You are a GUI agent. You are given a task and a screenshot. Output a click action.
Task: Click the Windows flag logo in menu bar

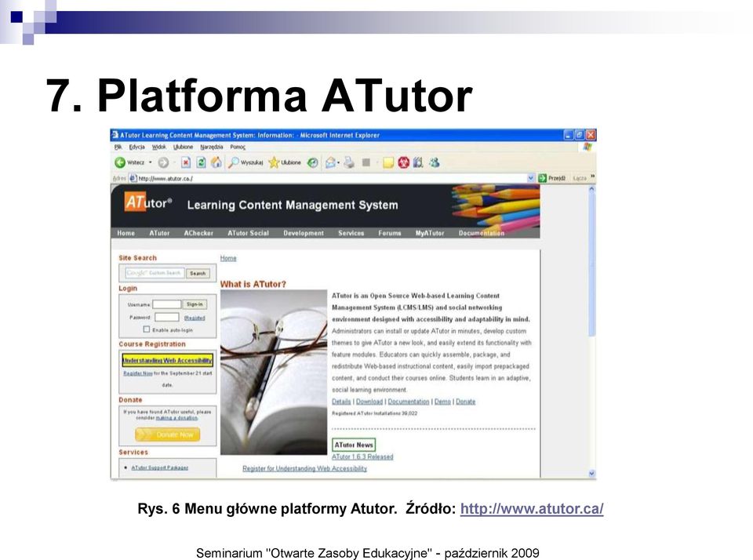tap(587, 147)
